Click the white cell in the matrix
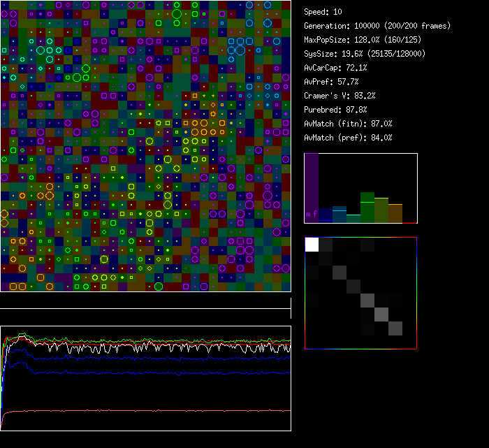This screenshot has width=489, height=448. tap(312, 244)
